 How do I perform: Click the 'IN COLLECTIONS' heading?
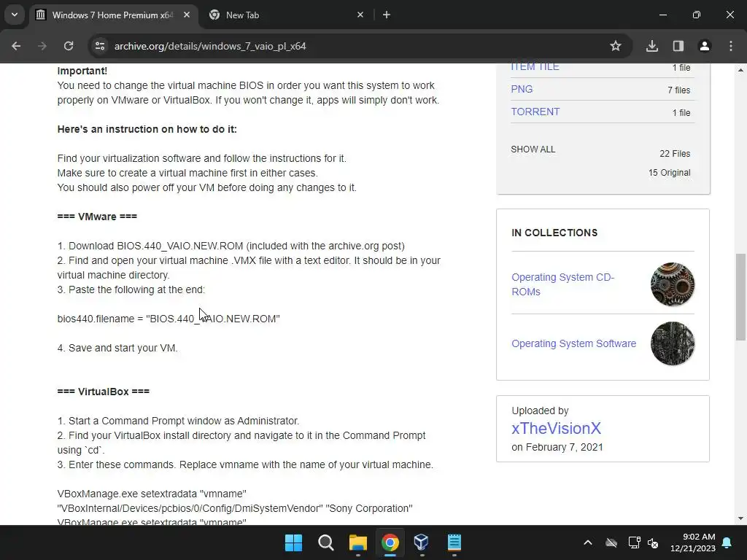click(554, 233)
